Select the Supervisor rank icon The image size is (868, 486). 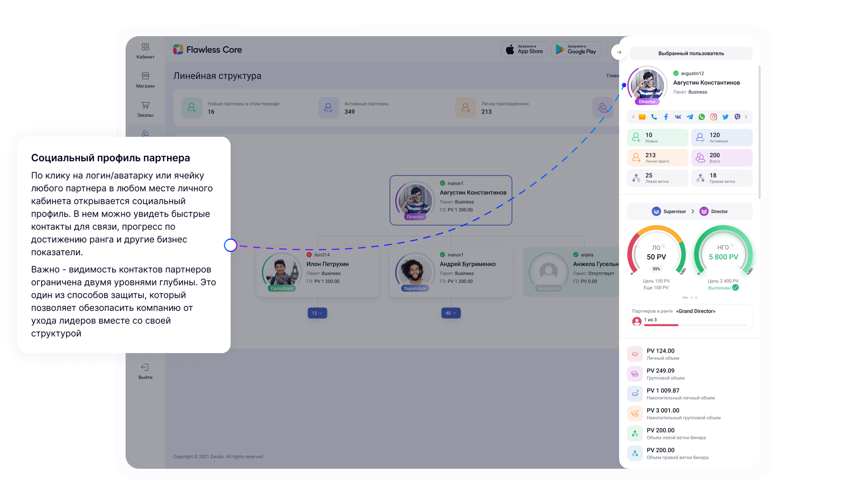(656, 211)
